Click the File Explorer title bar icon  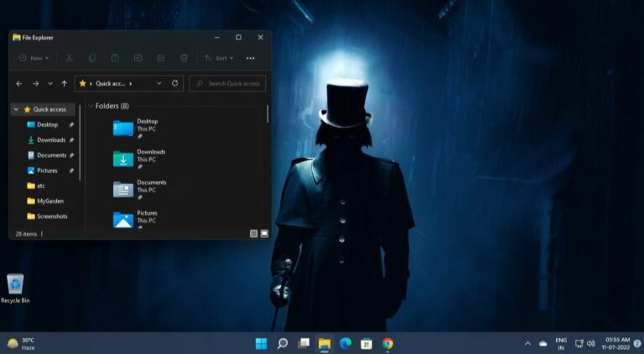[17, 38]
